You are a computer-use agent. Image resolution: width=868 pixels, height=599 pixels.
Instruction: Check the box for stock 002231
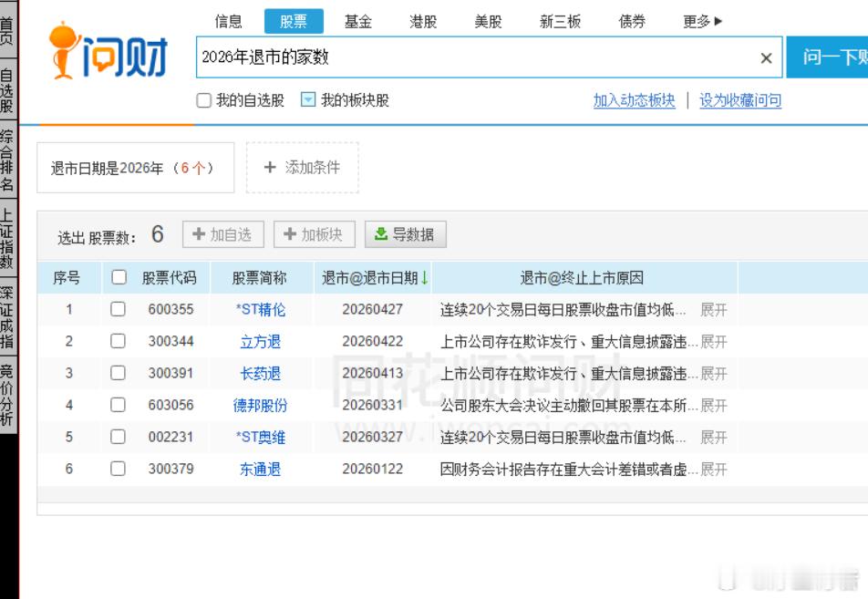click(118, 437)
